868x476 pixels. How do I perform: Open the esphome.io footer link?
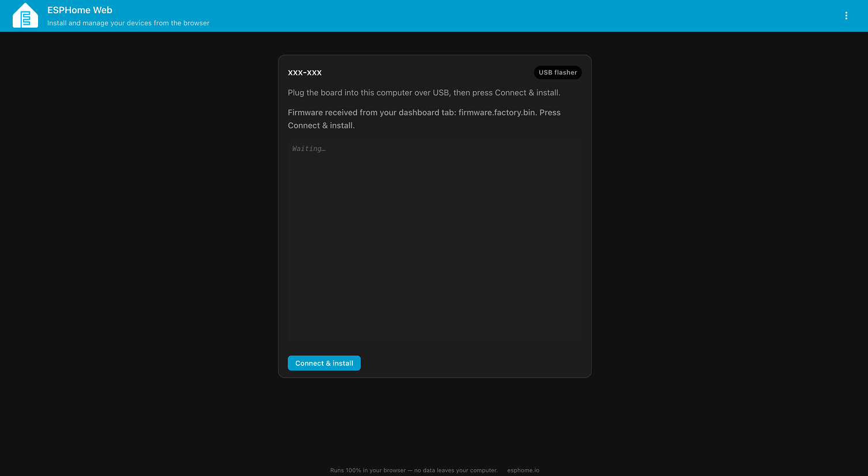point(523,470)
